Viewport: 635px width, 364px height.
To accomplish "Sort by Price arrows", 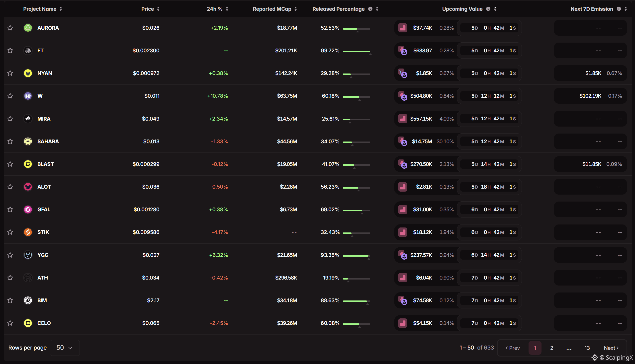I will tap(158, 9).
